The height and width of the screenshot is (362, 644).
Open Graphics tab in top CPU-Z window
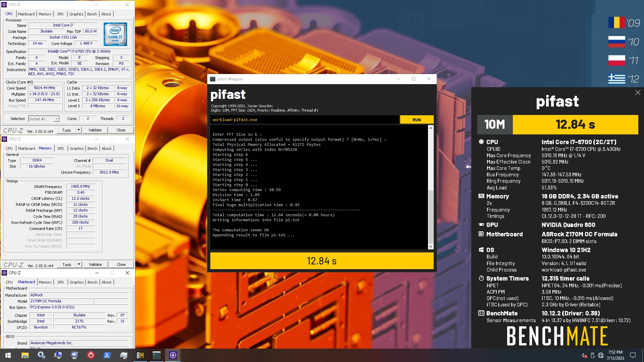pyautogui.click(x=76, y=14)
